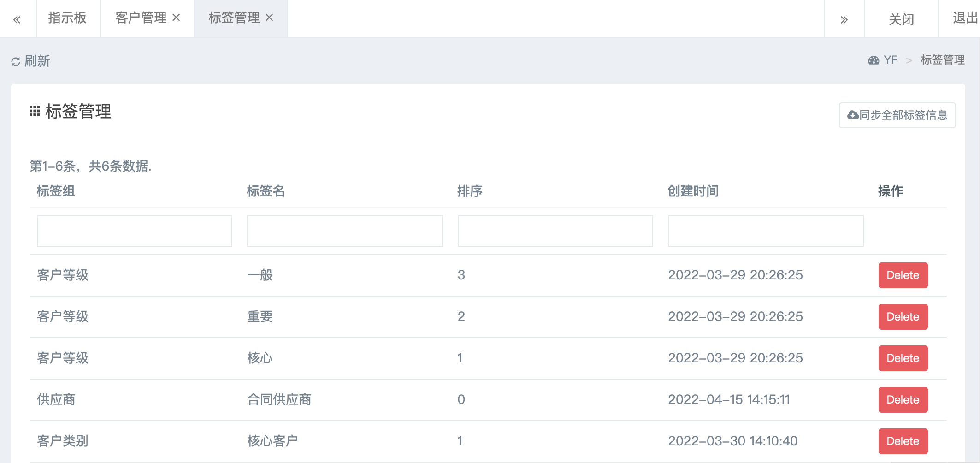
Task: Switch to the 指示板 tab
Action: 67,18
